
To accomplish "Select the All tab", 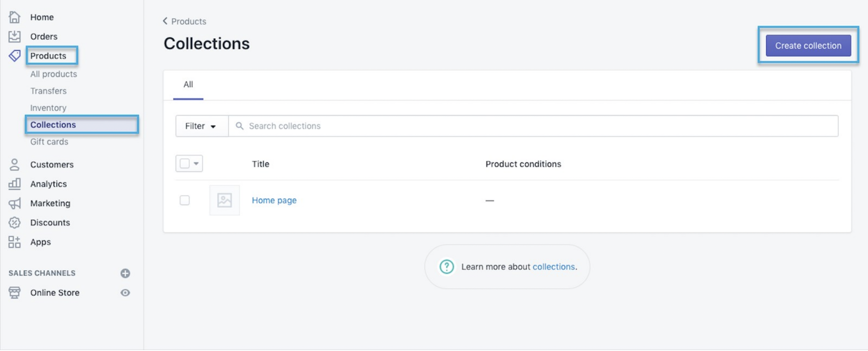I will coord(188,85).
